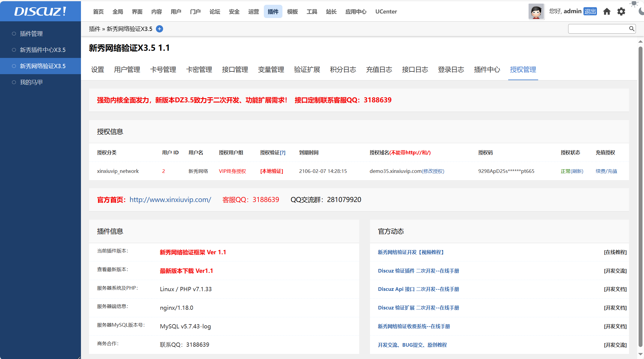
Task: Click the VIP终身授权 user group cell
Action: click(232, 171)
